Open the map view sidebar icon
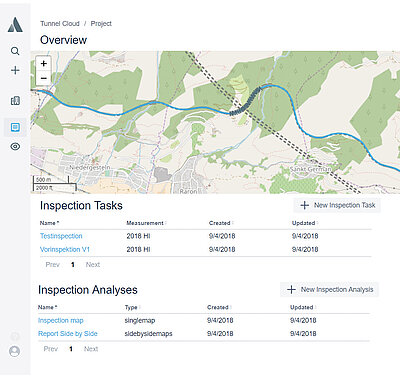 pos(15,100)
